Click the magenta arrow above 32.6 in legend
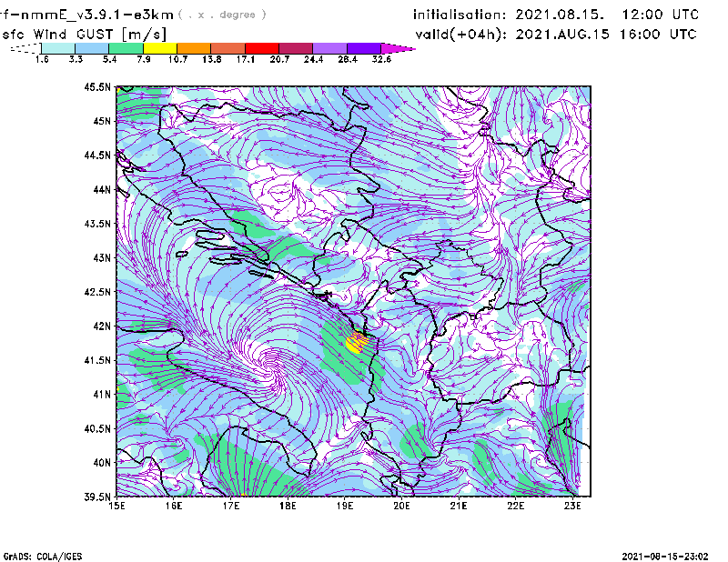Screen dimensions: 728x562 tap(398, 48)
